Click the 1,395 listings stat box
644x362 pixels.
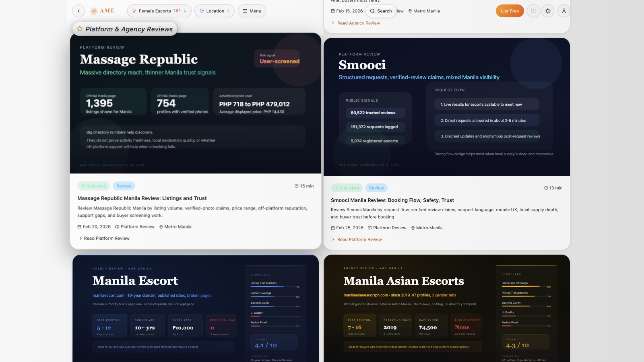pos(113,101)
